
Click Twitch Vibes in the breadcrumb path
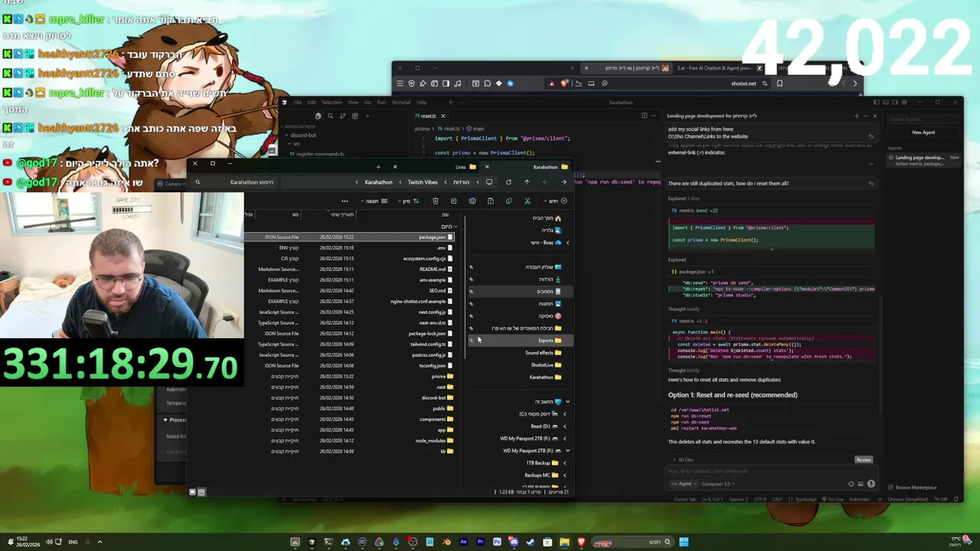(423, 182)
